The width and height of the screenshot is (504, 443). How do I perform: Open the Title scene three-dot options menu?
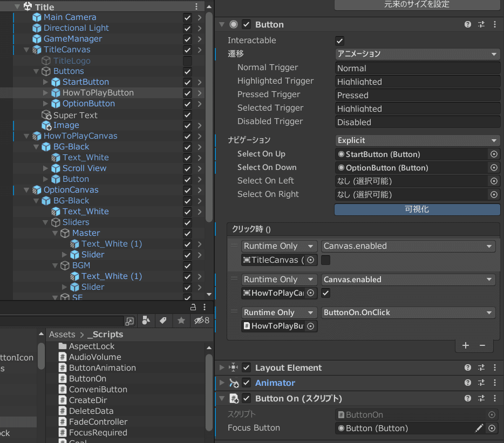[x=196, y=6]
